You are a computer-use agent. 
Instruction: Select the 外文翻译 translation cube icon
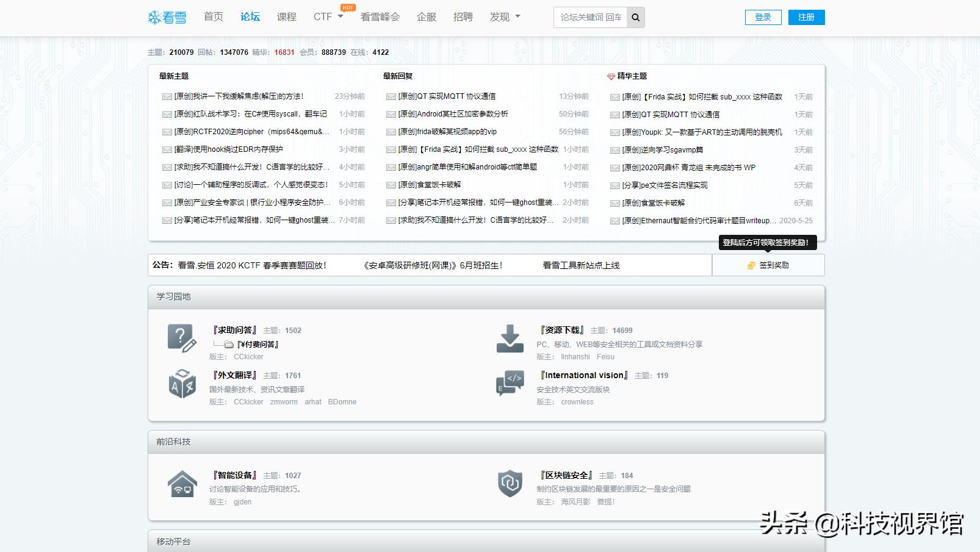click(181, 383)
